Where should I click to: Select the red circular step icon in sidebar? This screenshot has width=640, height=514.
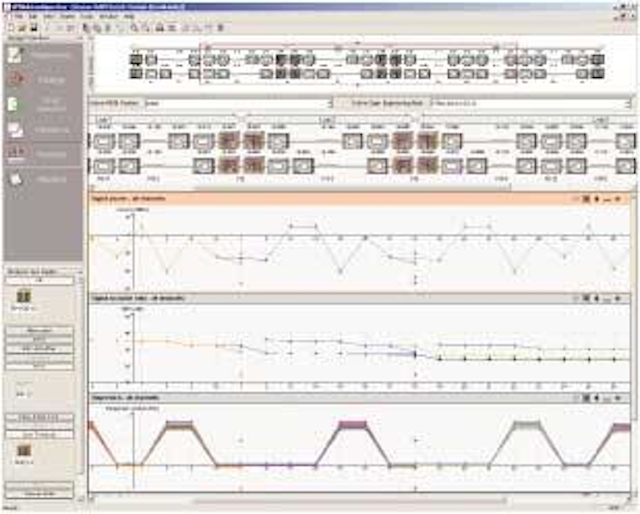17,78
